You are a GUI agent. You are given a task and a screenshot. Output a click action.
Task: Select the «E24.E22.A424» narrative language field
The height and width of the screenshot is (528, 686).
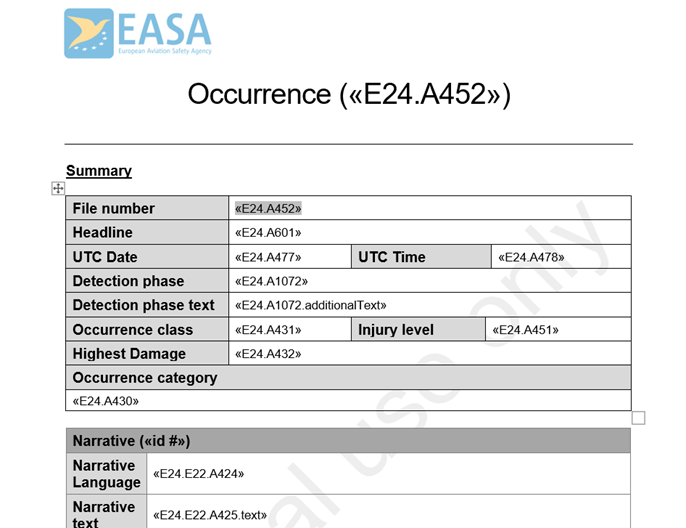tap(199, 474)
